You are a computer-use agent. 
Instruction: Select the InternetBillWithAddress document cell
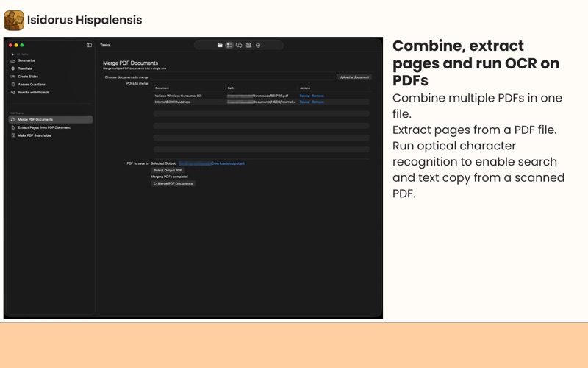point(173,102)
